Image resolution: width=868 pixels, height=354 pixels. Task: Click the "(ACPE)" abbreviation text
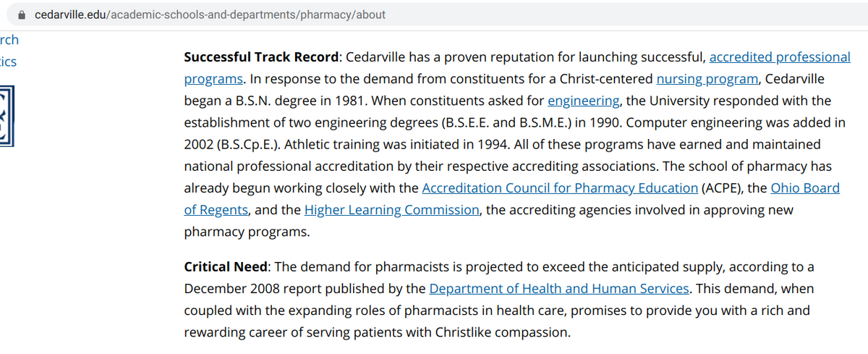click(722, 188)
